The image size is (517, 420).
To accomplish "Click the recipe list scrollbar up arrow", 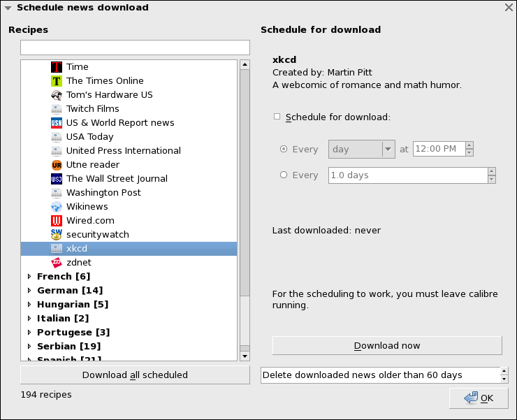I will point(245,64).
